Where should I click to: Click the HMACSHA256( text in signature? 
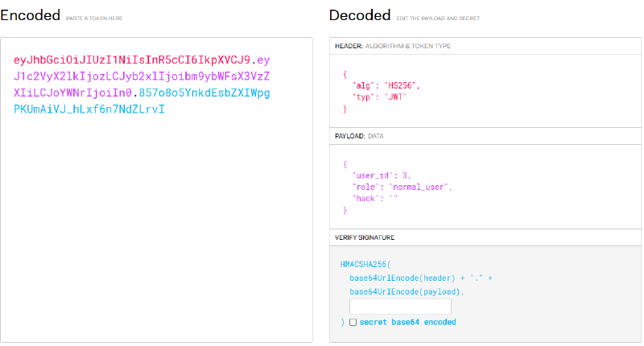click(x=365, y=265)
